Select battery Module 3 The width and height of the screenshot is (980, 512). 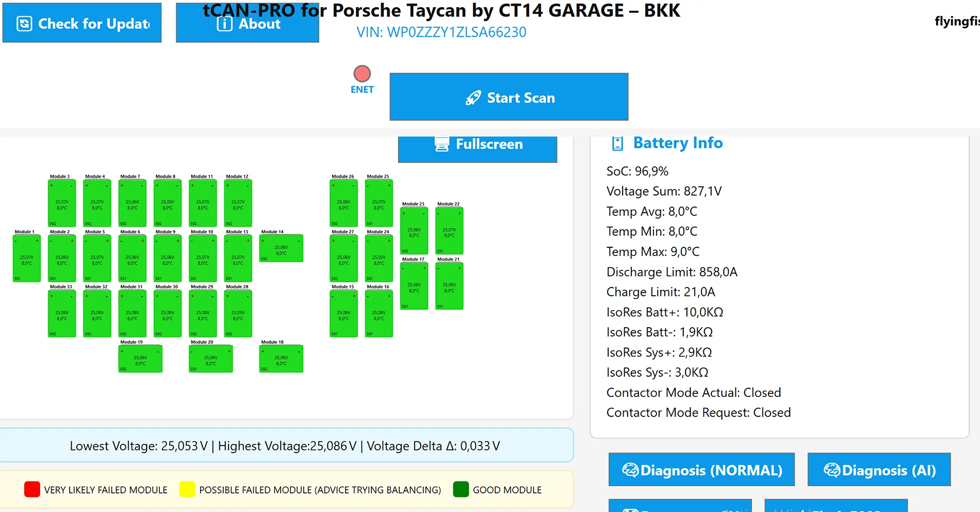click(62, 203)
